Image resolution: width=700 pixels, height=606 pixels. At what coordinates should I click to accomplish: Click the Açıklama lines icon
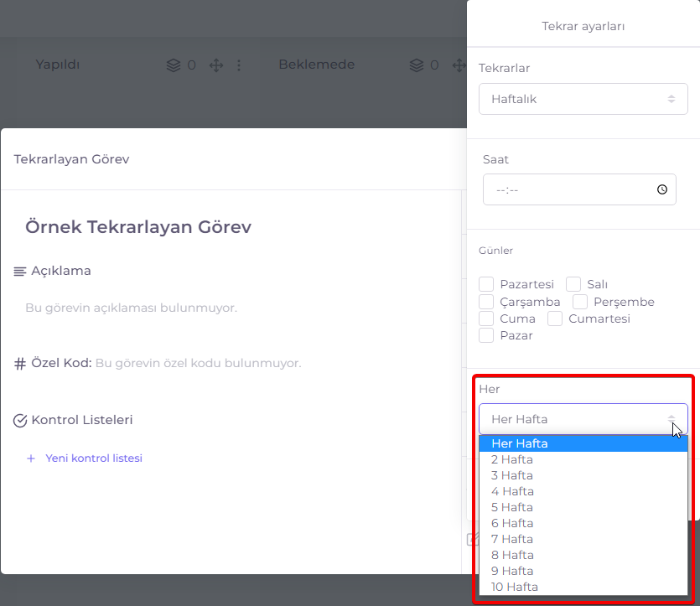point(19,272)
